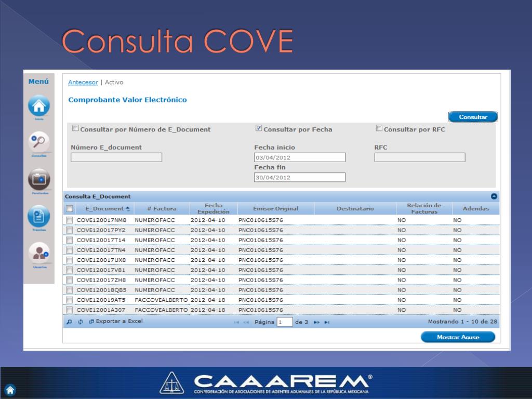Click the Destinatario column header
This screenshot has width=532, height=399.
[355, 209]
